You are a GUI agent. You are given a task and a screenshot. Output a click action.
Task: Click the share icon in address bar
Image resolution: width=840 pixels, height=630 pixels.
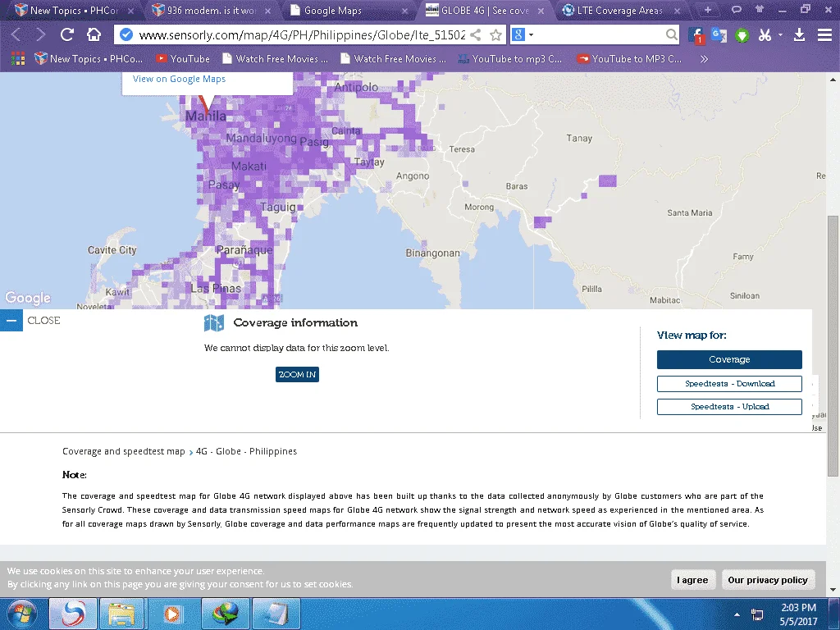[x=475, y=34]
